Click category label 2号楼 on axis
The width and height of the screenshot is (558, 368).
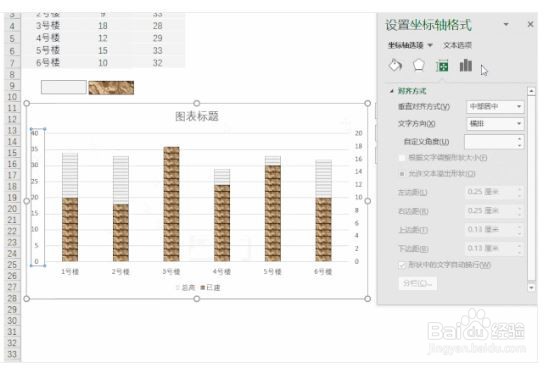click(x=121, y=272)
